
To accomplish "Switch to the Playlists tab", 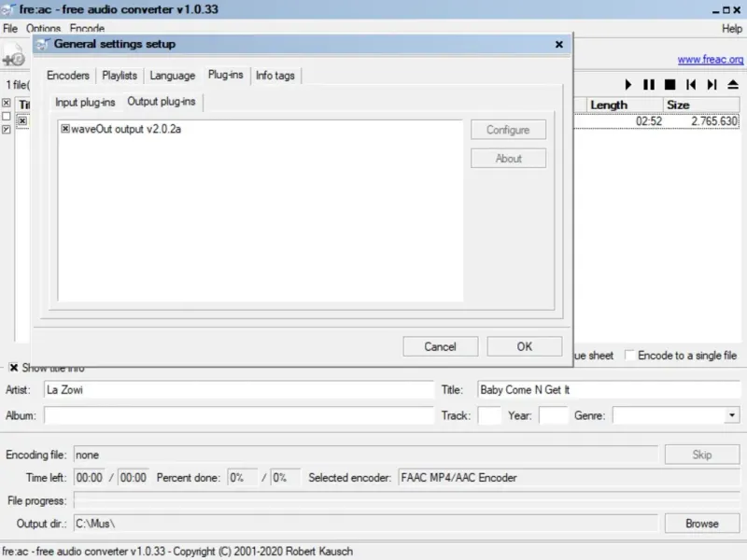I will click(x=120, y=76).
